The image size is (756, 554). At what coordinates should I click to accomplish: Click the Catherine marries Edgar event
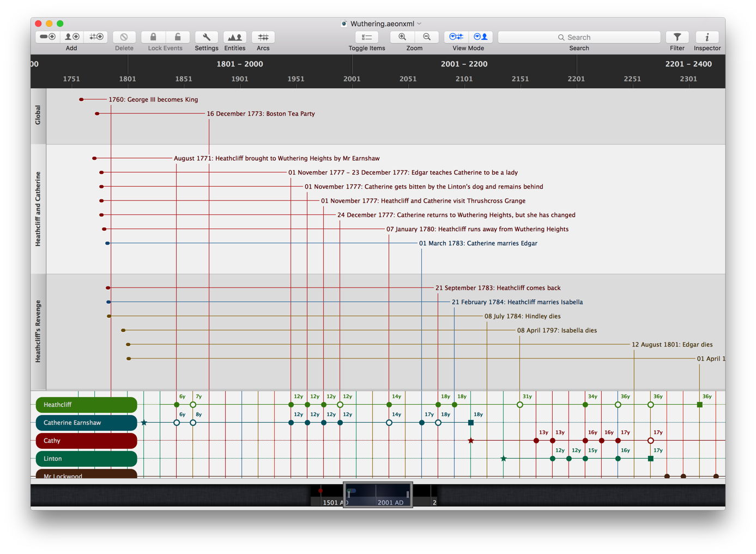click(x=478, y=243)
